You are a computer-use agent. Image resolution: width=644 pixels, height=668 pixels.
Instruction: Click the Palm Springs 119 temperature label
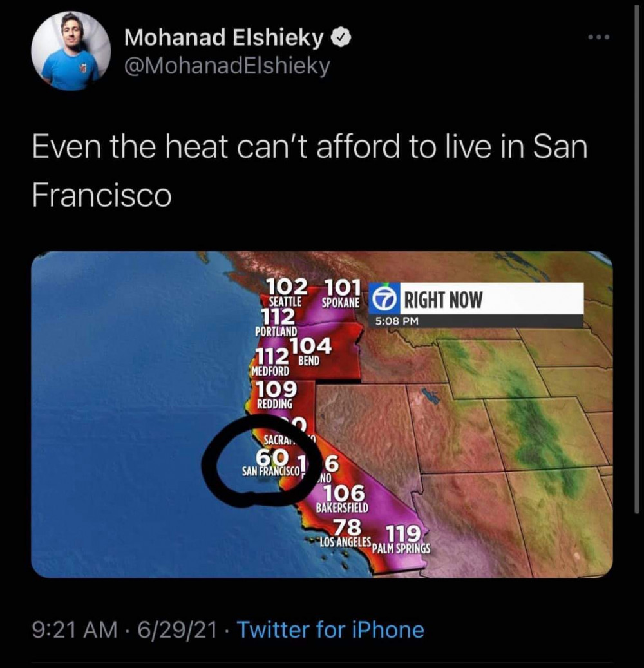[401, 539]
